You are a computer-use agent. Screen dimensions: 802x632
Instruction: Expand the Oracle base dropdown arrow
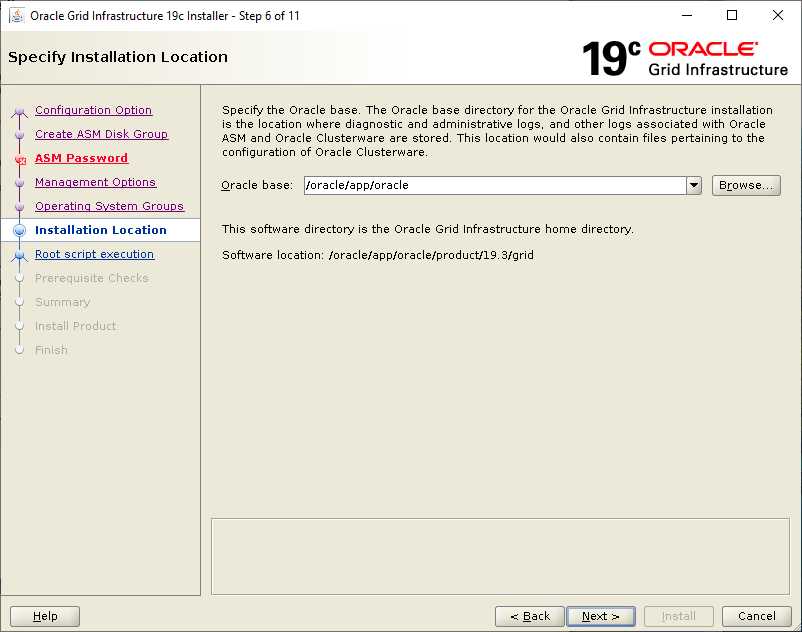(694, 185)
